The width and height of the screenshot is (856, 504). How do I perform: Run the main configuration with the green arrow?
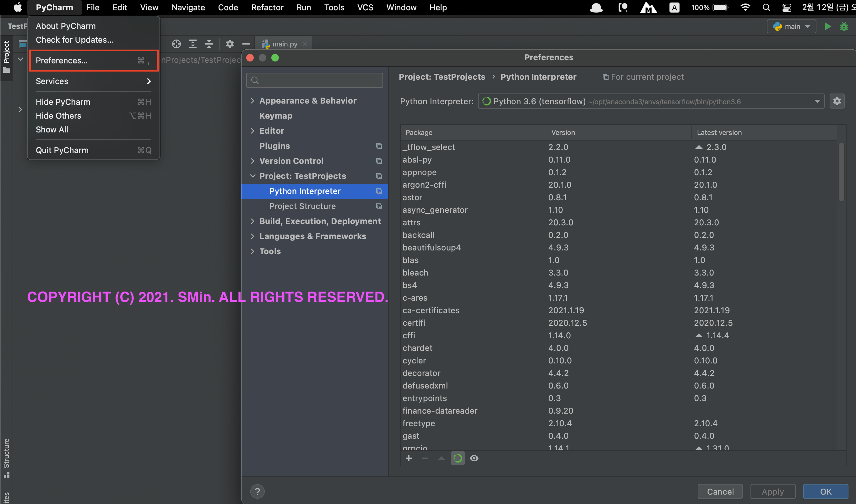(828, 26)
